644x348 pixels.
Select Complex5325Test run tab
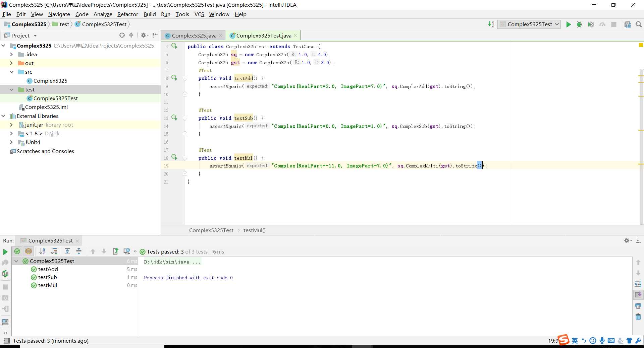click(50, 240)
